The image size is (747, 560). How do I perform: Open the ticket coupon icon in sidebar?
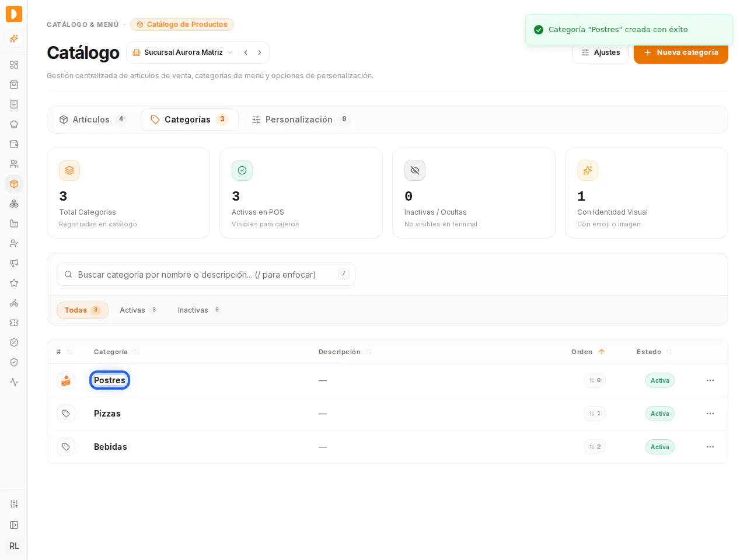14,323
